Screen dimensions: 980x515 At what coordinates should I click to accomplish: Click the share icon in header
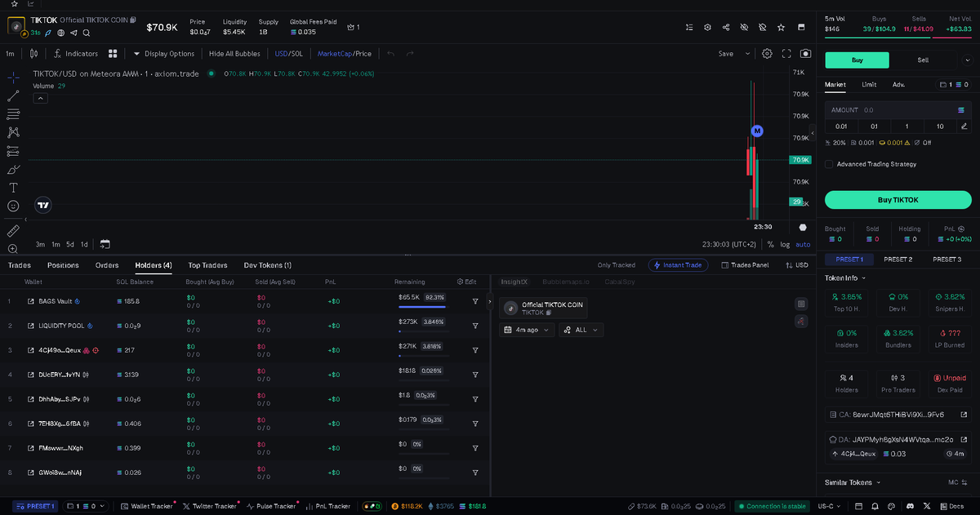pos(726,27)
